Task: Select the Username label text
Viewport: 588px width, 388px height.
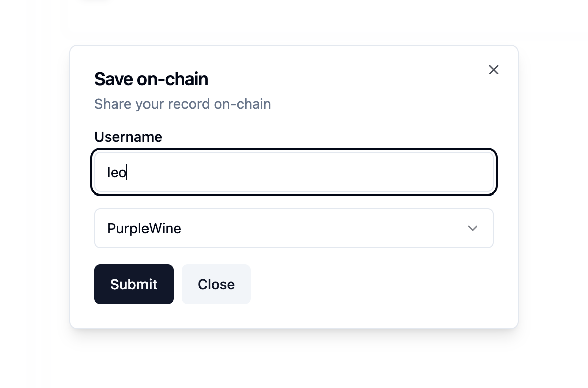Action: point(128,137)
